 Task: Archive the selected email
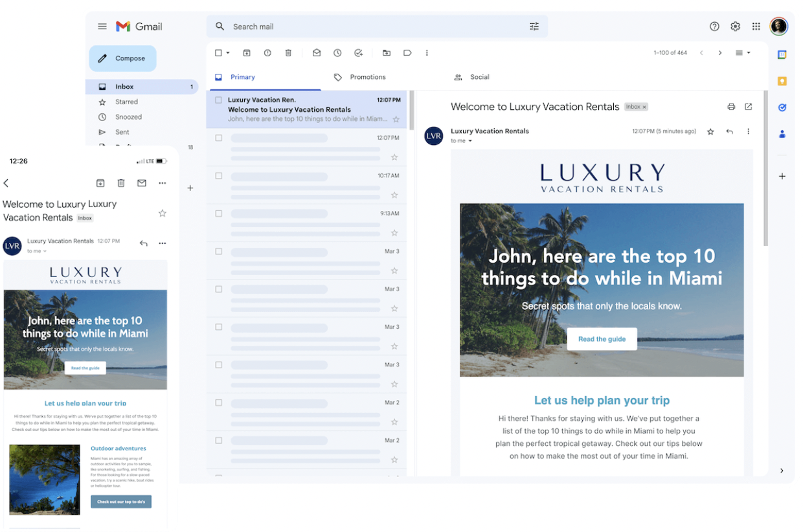click(247, 52)
